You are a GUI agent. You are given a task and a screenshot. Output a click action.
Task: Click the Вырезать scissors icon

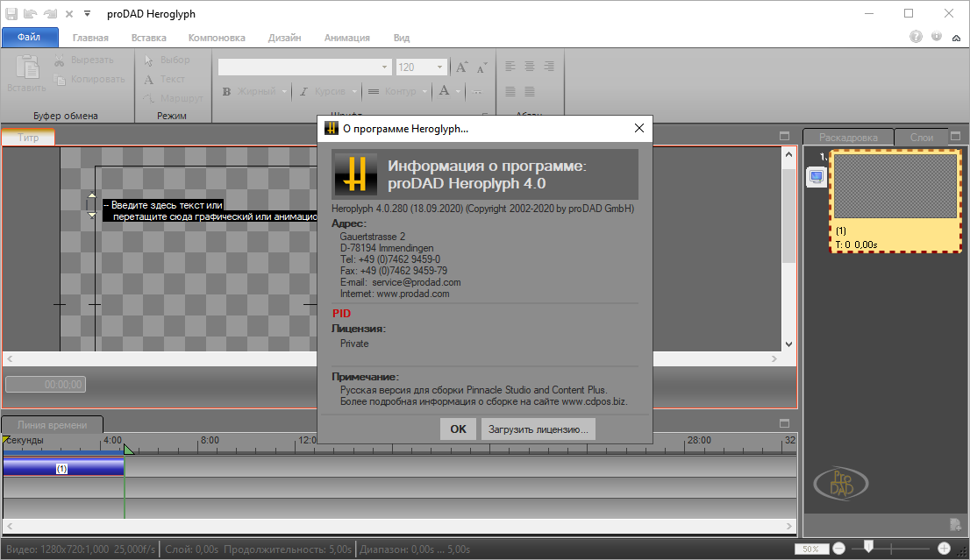click(x=60, y=60)
